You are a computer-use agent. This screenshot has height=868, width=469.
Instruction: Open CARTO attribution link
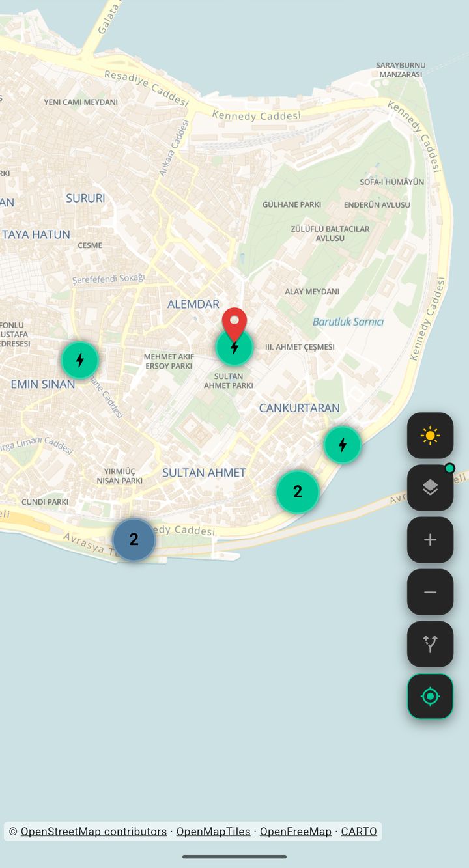[x=359, y=832]
